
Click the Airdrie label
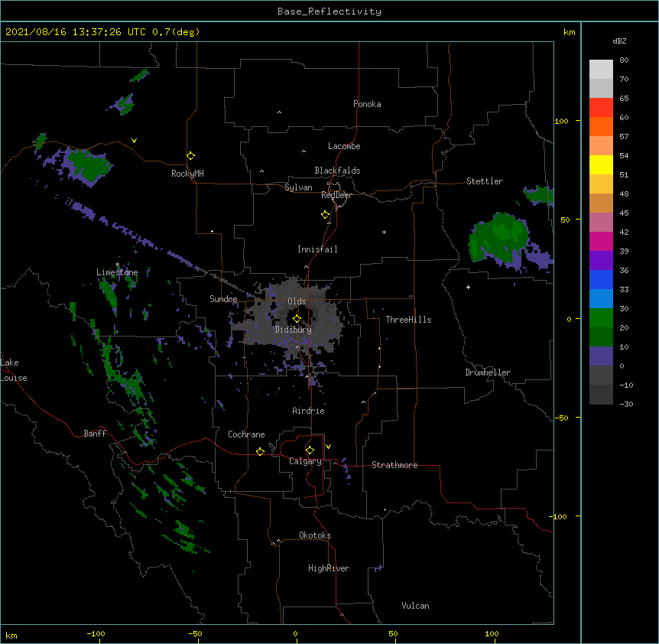point(308,411)
